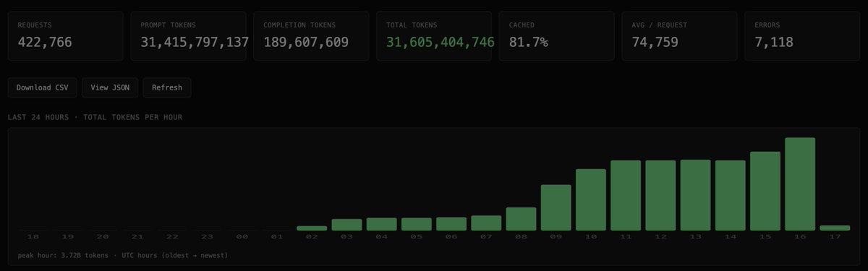This screenshot has width=868, height=271.
Task: Click the bar for hour 15
Action: point(765,191)
